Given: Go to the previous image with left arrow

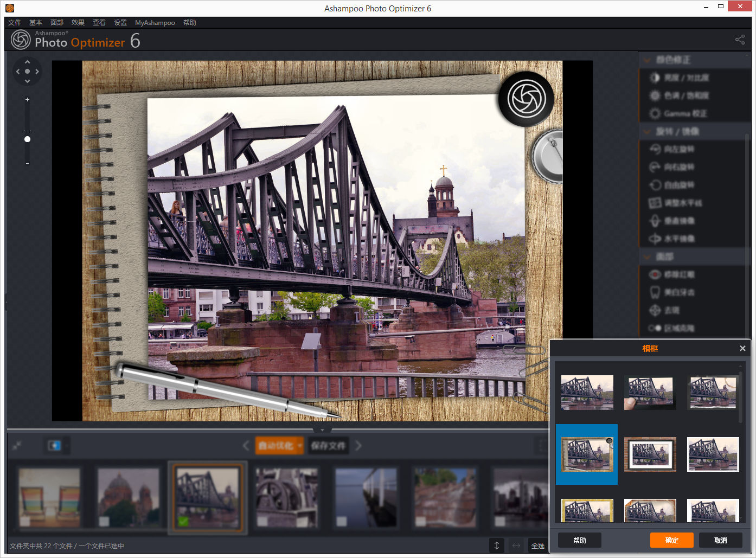Looking at the screenshot, I should pyautogui.click(x=246, y=446).
